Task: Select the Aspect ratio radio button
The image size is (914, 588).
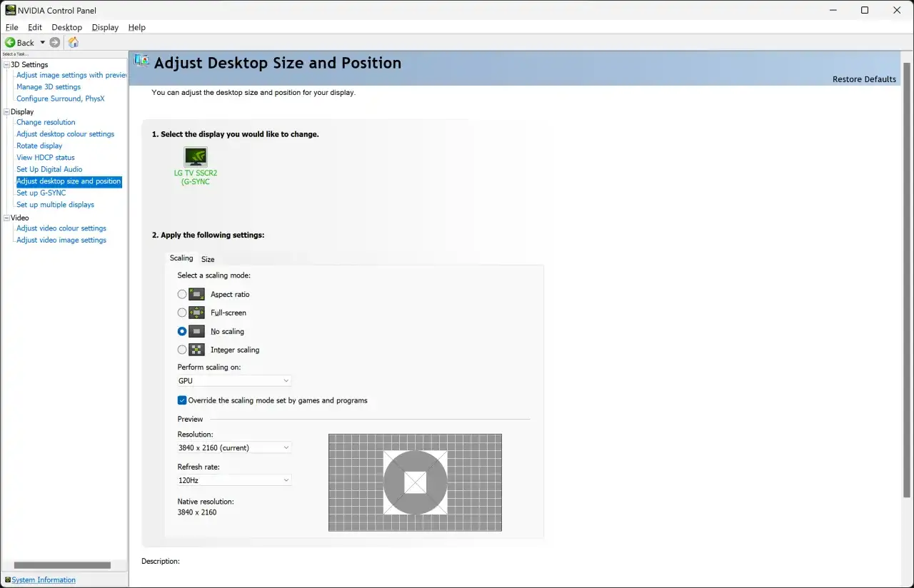Action: 182,294
